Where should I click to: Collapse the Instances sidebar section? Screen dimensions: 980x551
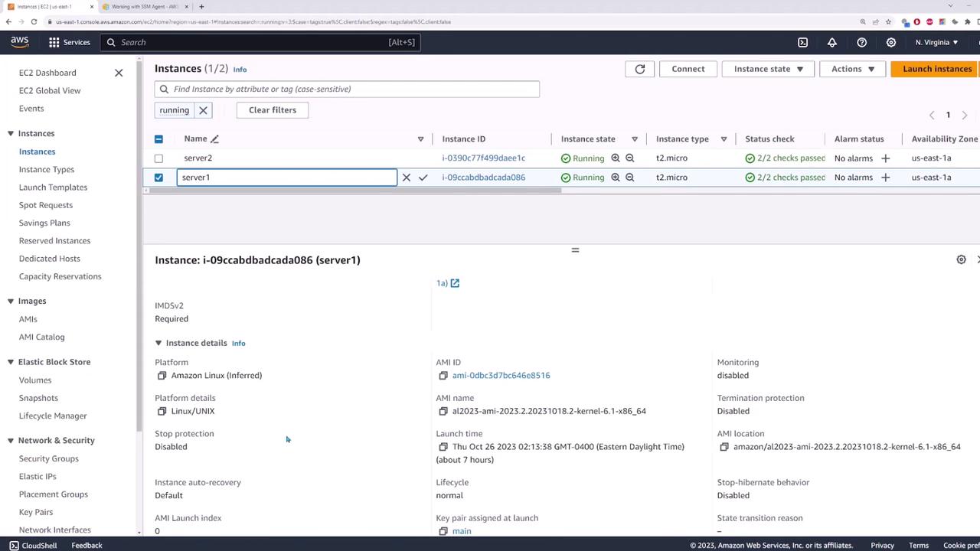(x=11, y=134)
